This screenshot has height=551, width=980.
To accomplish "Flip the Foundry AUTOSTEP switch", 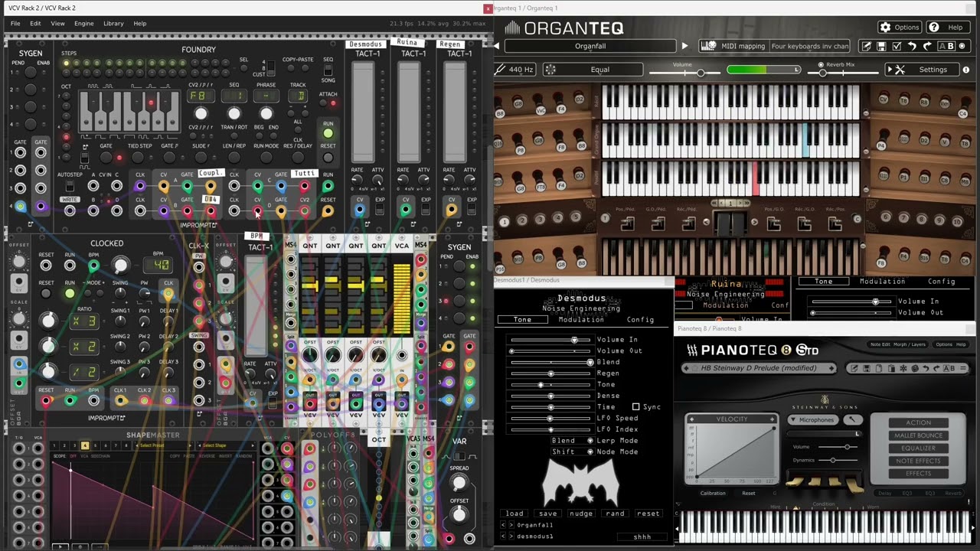I will [x=70, y=186].
